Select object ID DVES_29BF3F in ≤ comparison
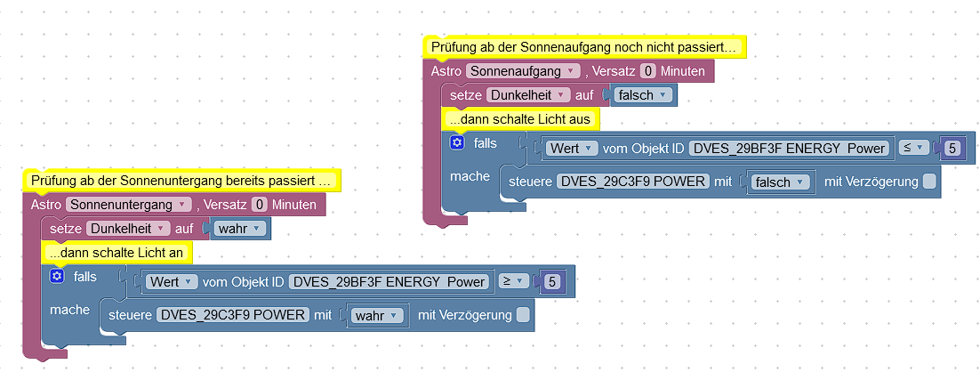The width and height of the screenshot is (980, 372). [x=788, y=148]
